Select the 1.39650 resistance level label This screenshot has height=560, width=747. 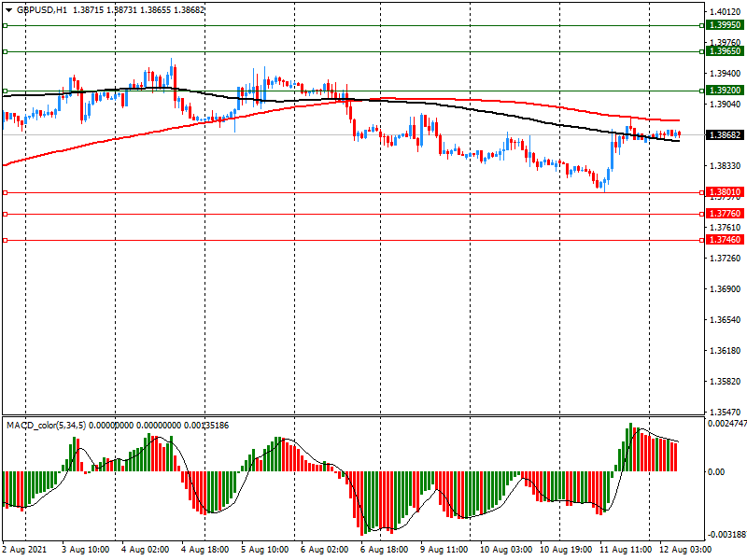click(725, 51)
